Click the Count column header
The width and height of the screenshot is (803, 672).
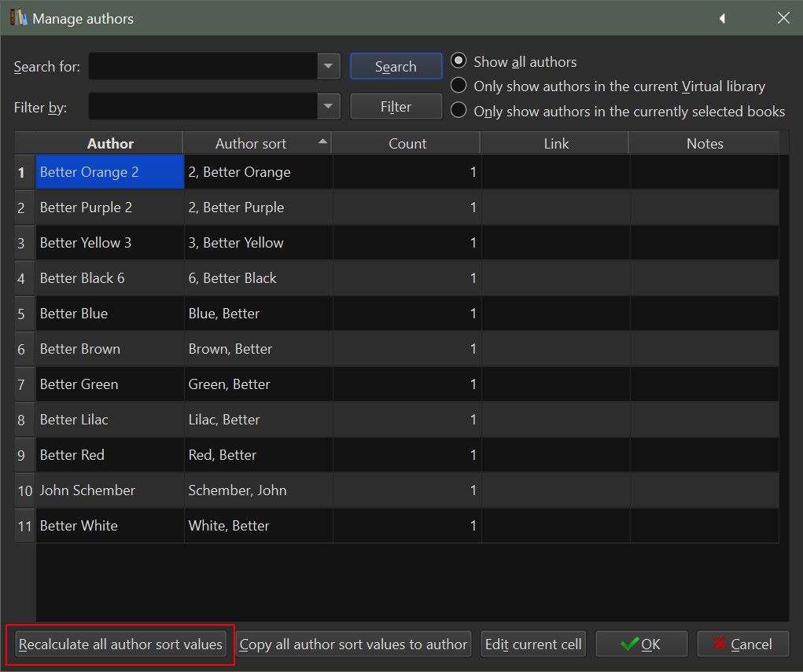tap(407, 143)
